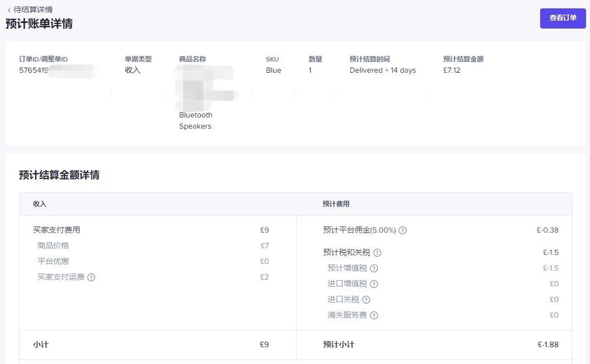Screen dimensions: 590x364
Task: Click the 进口增值税 label
Action: (x=347, y=284)
